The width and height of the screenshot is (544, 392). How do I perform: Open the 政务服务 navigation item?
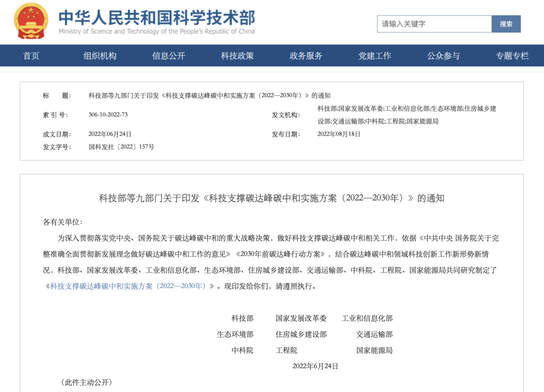tap(306, 55)
